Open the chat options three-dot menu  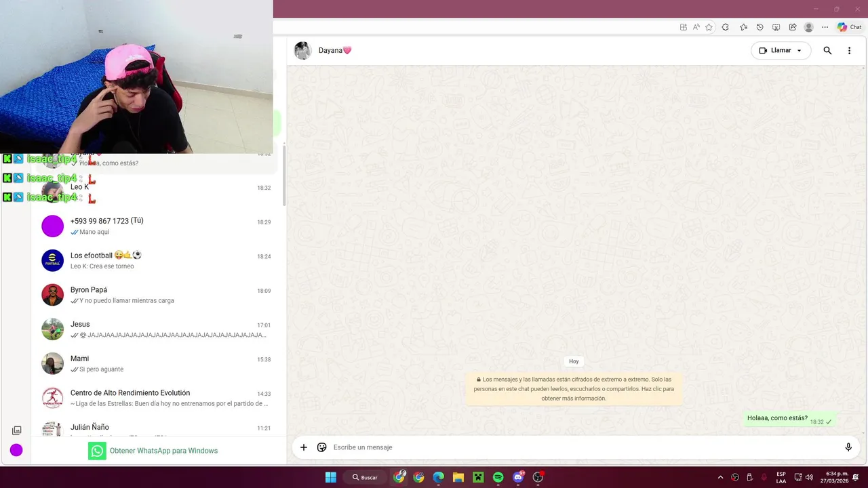tap(849, 51)
